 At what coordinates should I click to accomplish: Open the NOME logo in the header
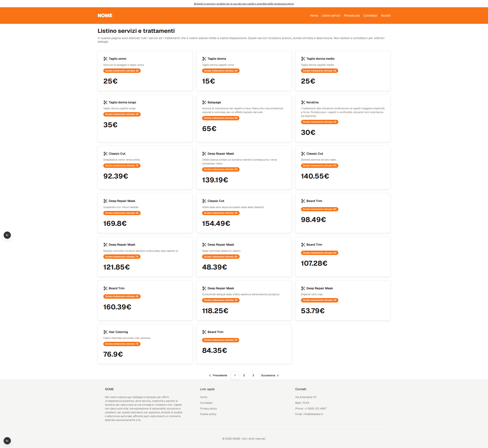[105, 15]
